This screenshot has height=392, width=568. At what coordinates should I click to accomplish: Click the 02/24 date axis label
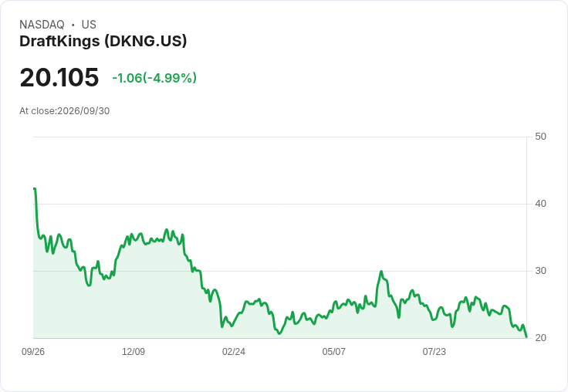[234, 351]
